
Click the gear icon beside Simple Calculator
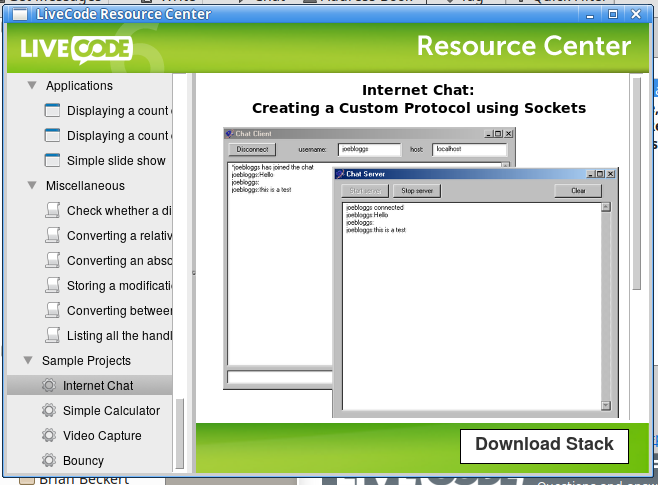pyautogui.click(x=49, y=411)
